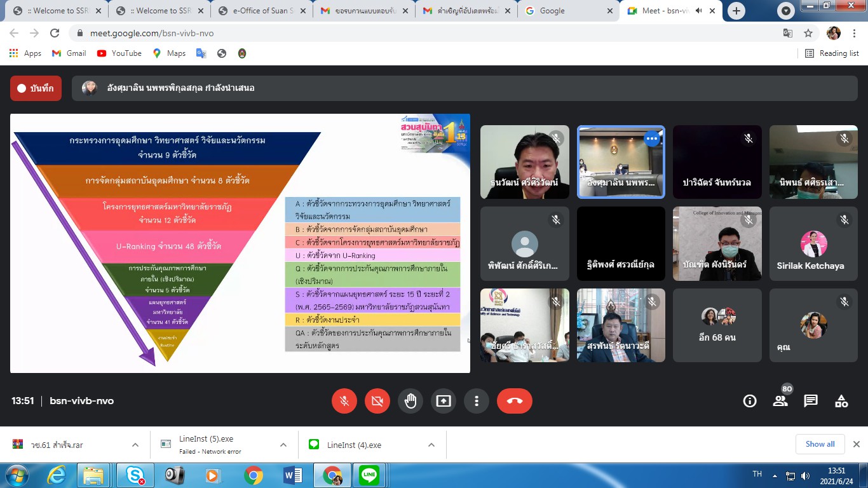The height and width of the screenshot is (488, 868).
Task: Open the meeting chat panel
Action: pos(811,401)
